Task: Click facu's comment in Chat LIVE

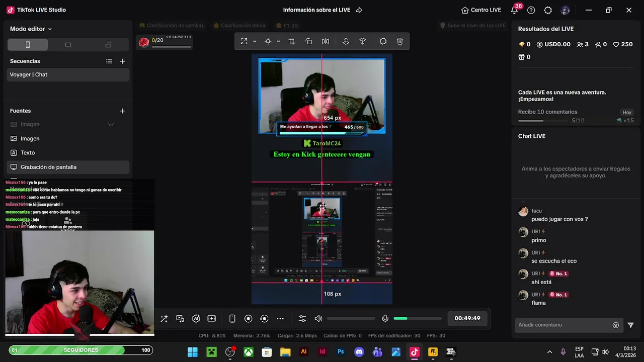Action: (559, 219)
